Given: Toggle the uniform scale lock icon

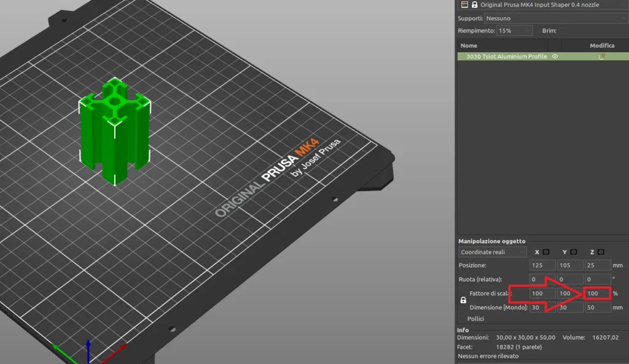Looking at the screenshot, I should (463, 300).
